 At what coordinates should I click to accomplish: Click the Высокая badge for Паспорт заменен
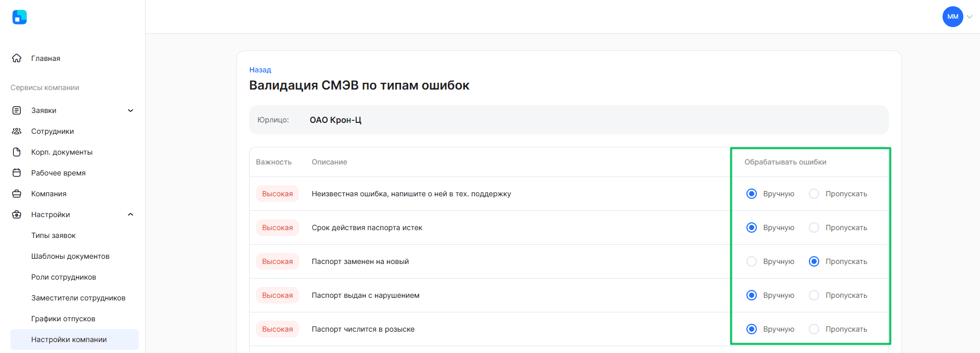click(277, 261)
